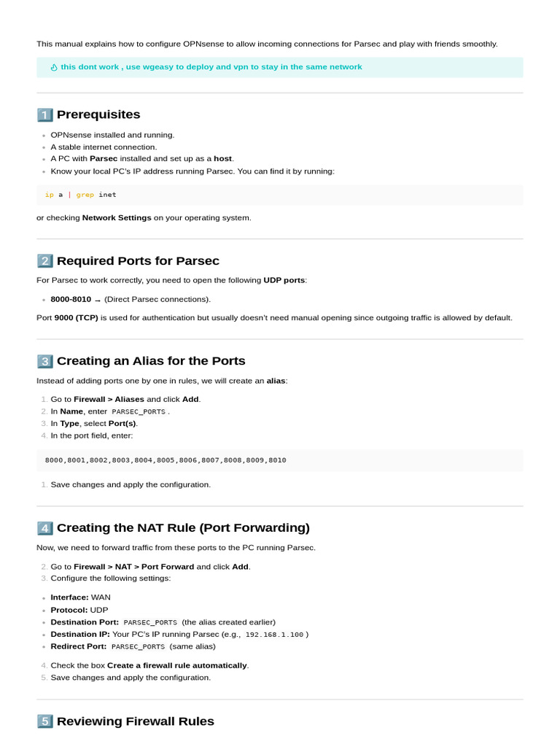Viewport: 560px width, 747px height.
Task: Click the bold 'Firewall > Aliases' text
Action: (x=109, y=400)
